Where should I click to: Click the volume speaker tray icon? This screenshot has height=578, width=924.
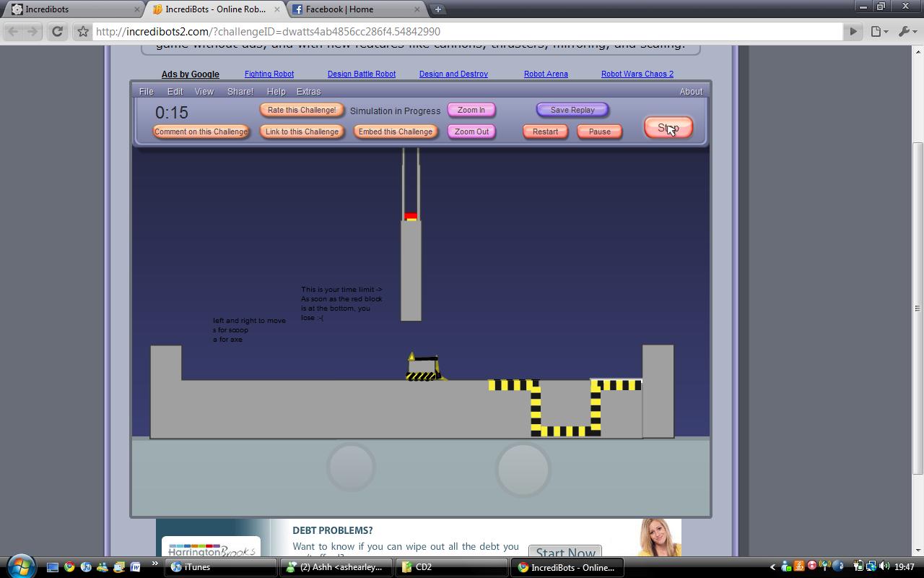884,566
